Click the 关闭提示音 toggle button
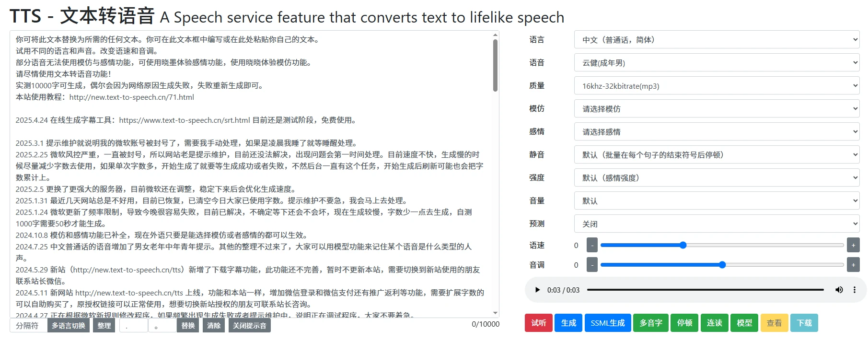Viewport: 868px width, 342px height. click(249, 325)
